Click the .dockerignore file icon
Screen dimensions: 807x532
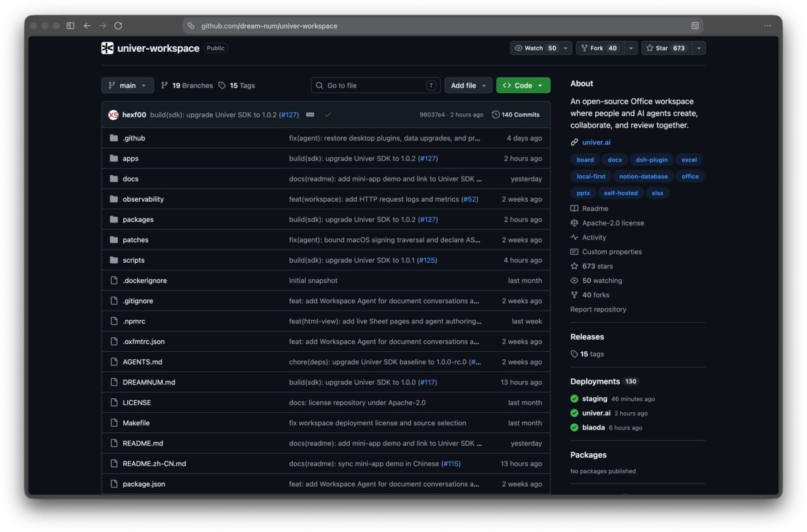coord(114,280)
